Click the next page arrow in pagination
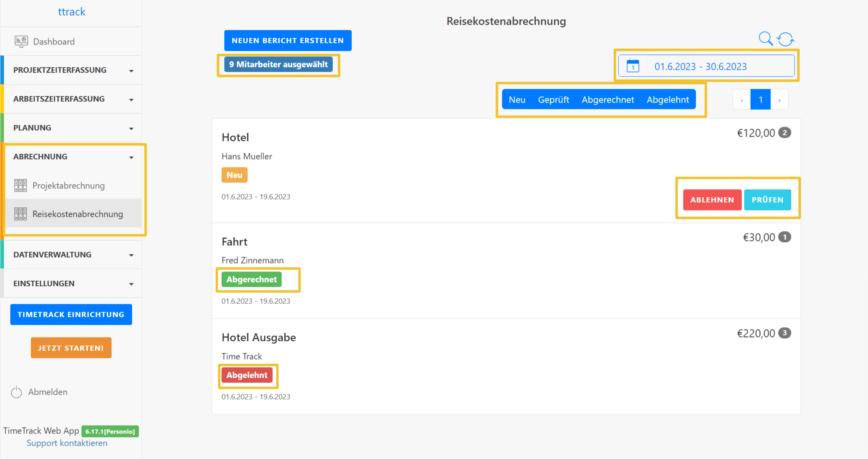 click(780, 100)
